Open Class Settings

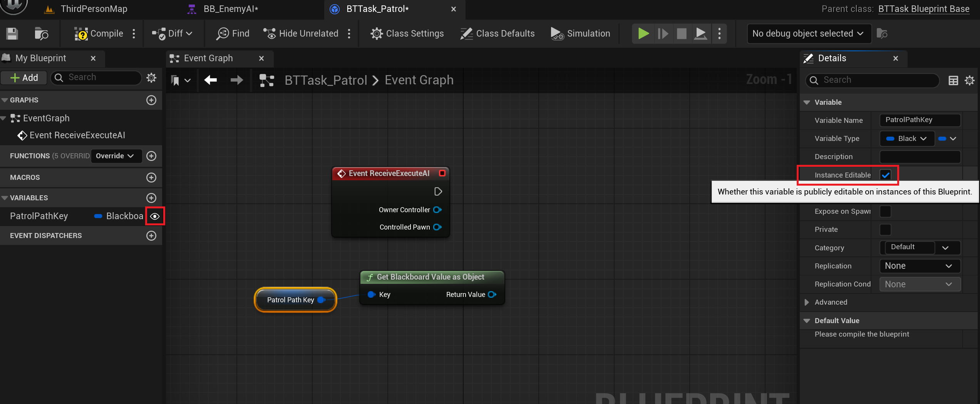click(x=407, y=34)
